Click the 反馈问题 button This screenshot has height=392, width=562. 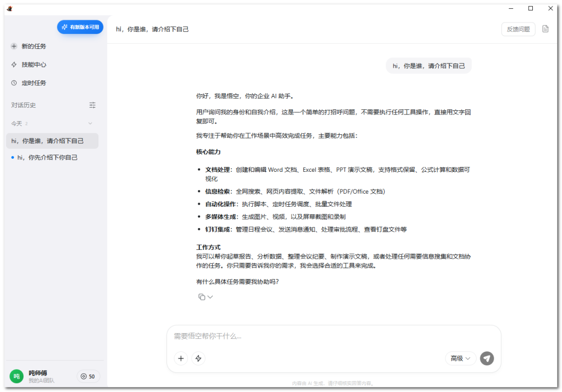518,29
